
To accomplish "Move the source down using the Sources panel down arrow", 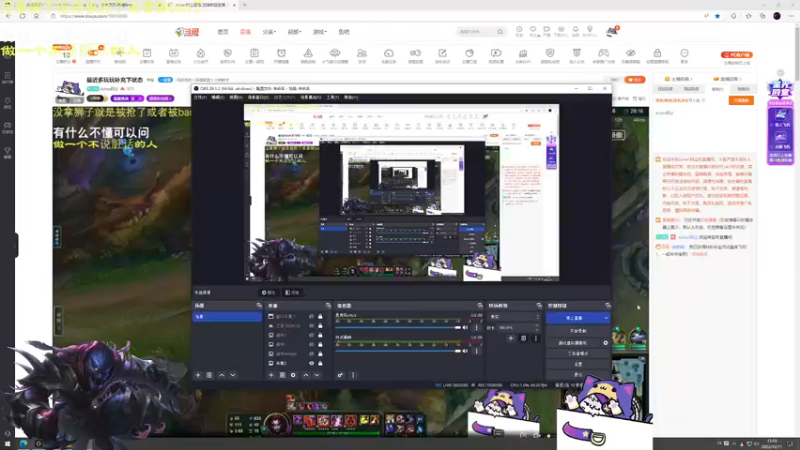I will (x=317, y=375).
